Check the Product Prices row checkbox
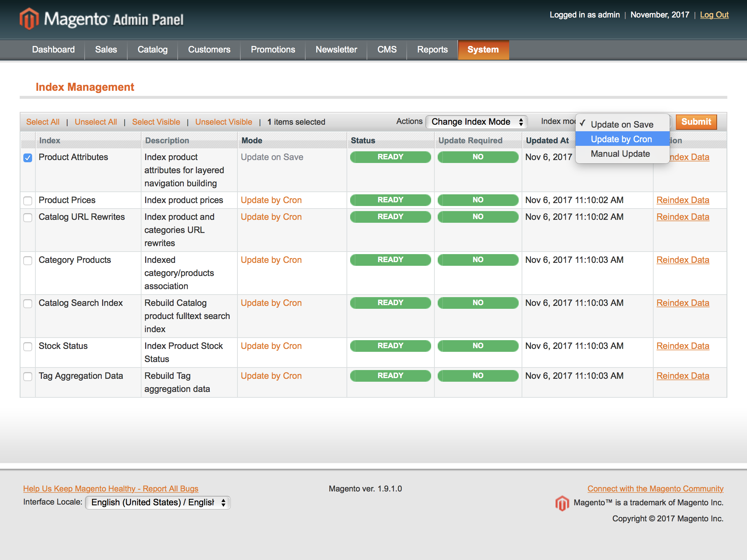This screenshot has width=747, height=560. coord(28,201)
